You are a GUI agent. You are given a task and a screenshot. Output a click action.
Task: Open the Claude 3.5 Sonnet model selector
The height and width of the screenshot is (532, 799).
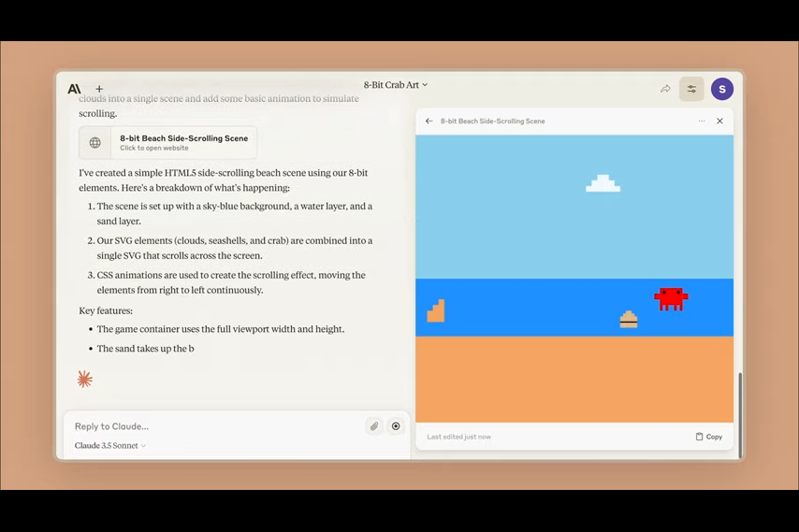[x=110, y=445]
